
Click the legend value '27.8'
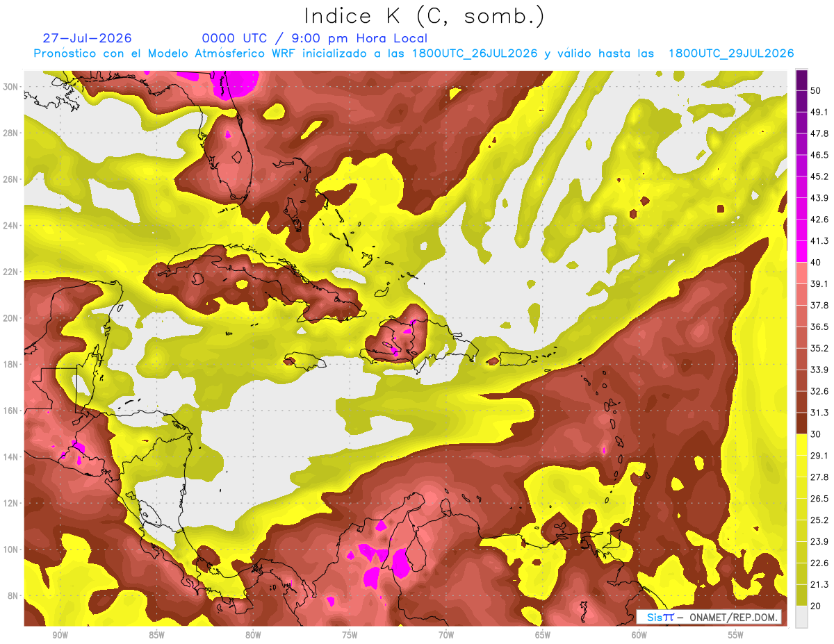[819, 477]
